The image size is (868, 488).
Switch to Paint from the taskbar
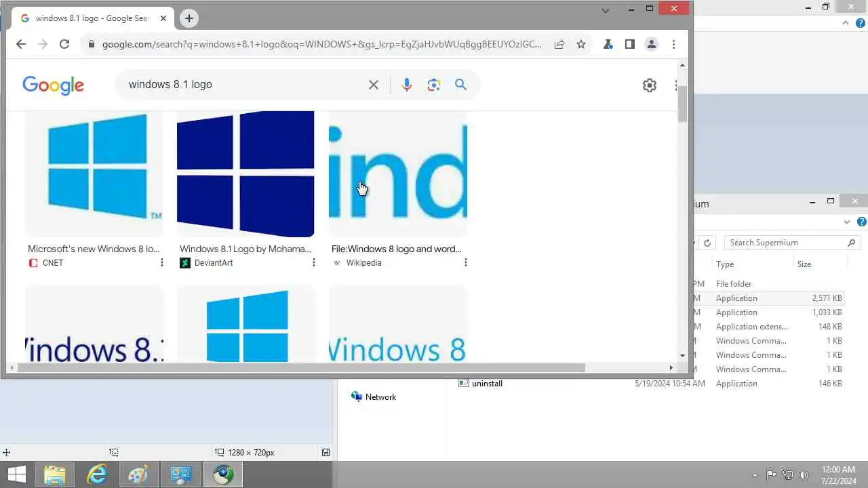138,475
